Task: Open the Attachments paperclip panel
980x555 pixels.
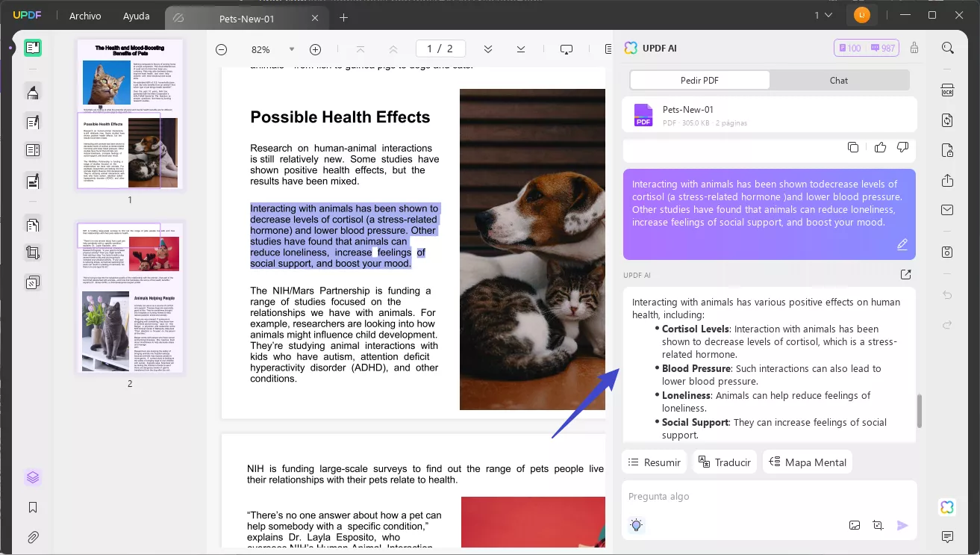Action: [x=33, y=537]
